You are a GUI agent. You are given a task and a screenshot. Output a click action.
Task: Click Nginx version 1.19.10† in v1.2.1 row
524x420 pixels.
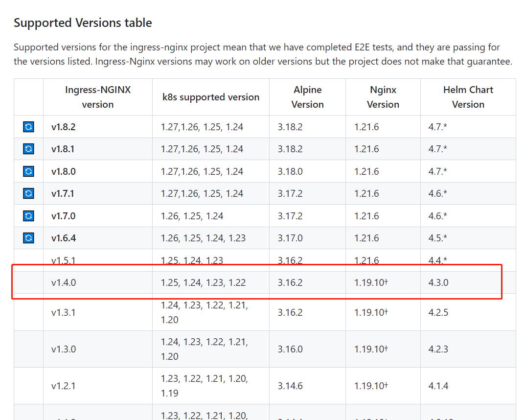coord(383,386)
